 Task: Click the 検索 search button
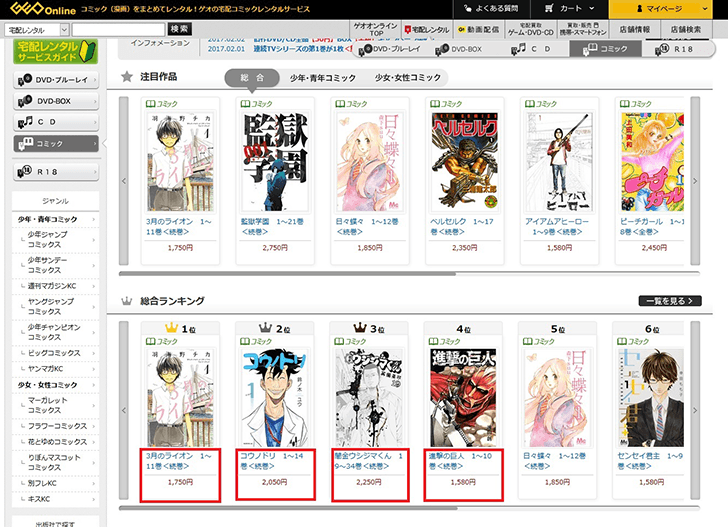(179, 29)
